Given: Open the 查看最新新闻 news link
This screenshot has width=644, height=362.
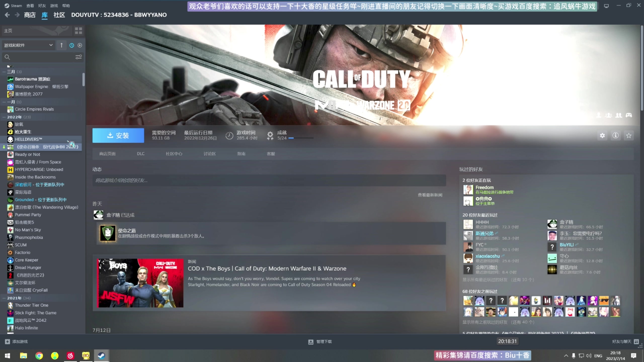Looking at the screenshot, I should [x=430, y=195].
